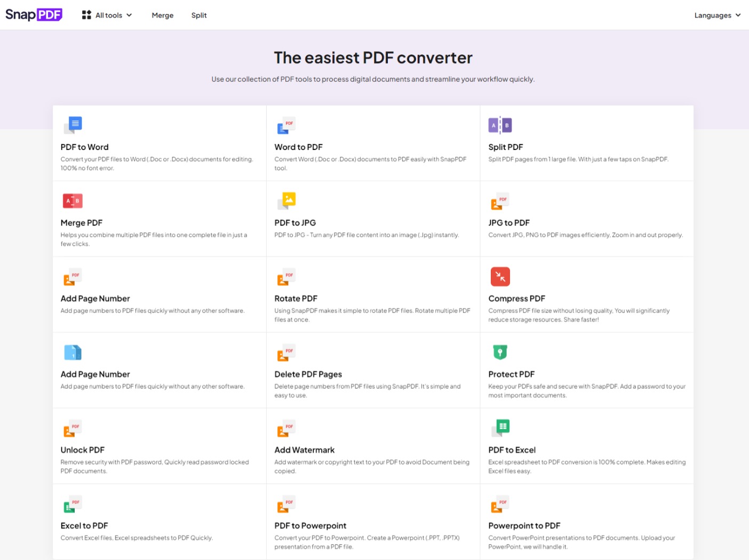Open the Languages dropdown

click(x=717, y=15)
